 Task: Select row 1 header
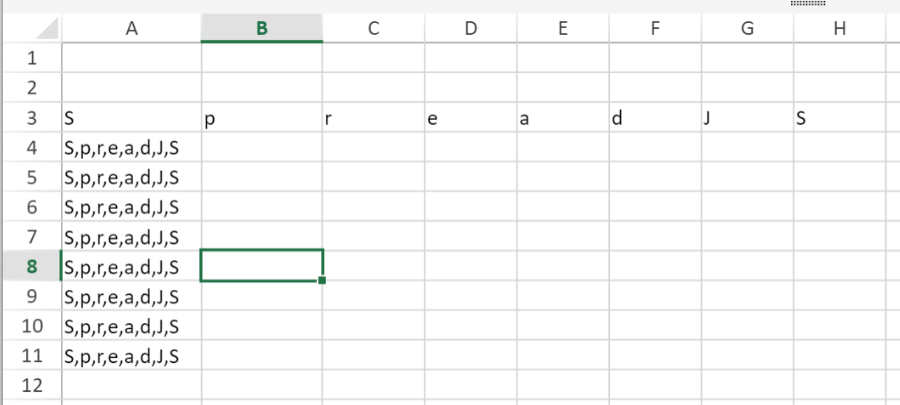30,59
